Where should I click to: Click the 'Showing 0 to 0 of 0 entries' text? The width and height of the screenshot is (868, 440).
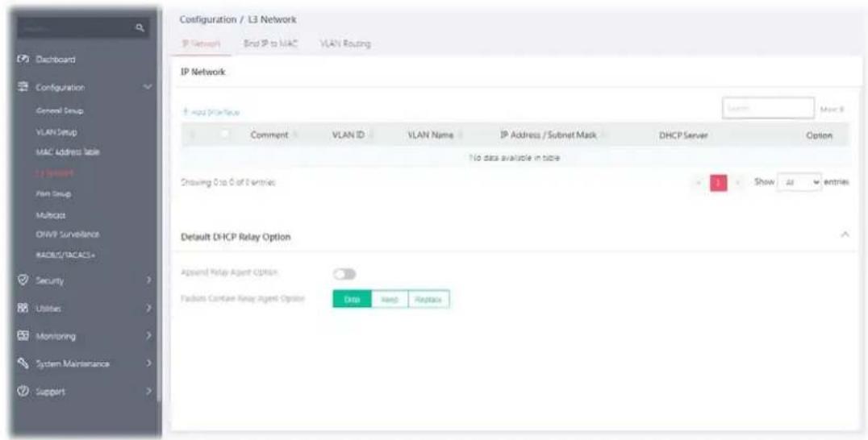pyautogui.click(x=228, y=182)
